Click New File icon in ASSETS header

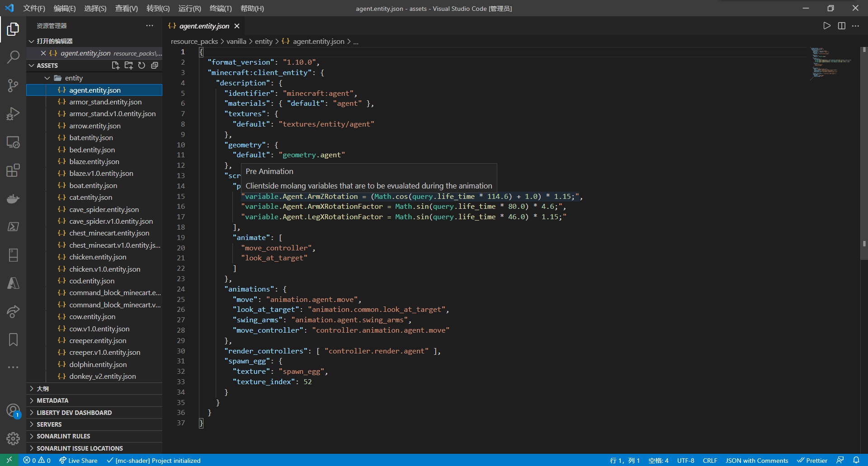(115, 66)
